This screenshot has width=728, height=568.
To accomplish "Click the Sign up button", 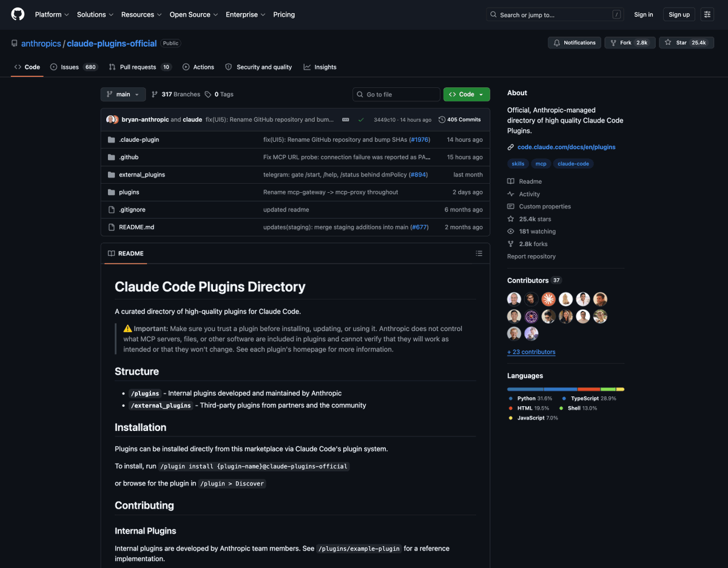I will coord(679,15).
